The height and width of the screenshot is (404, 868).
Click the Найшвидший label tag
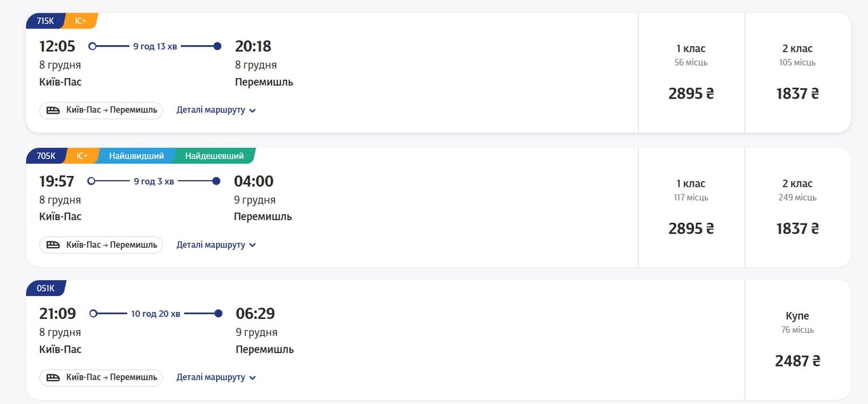[136, 156]
